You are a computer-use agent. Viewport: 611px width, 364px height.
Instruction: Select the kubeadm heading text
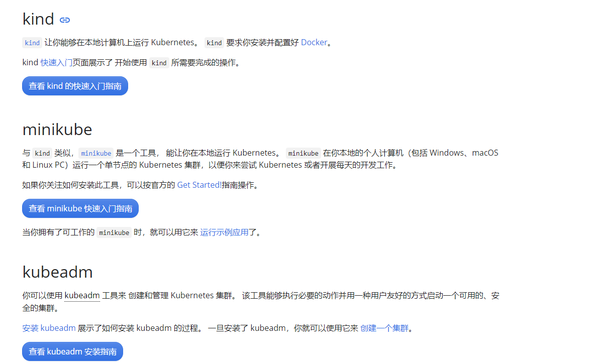(58, 272)
